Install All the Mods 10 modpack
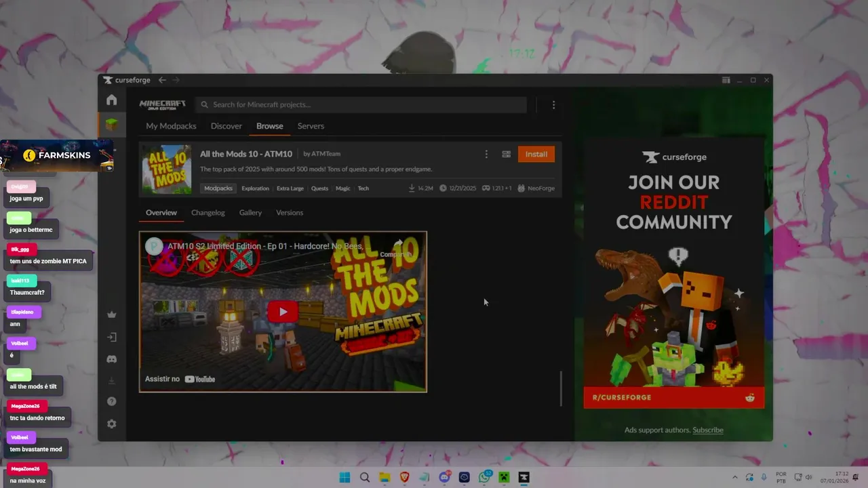 coord(536,155)
